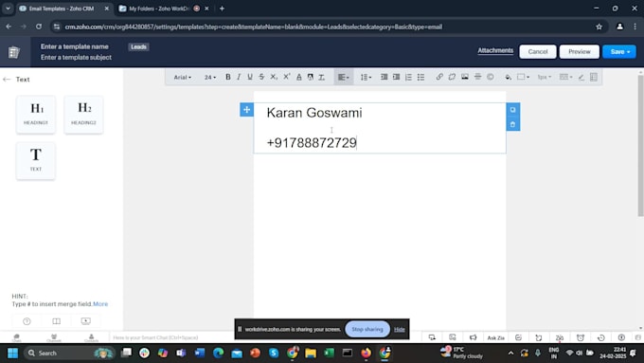Insert an image into the template
Viewport: 644px width, 363px height.
[x=465, y=77]
